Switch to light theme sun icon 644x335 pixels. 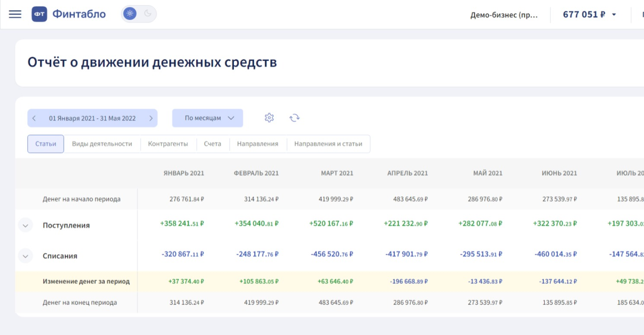point(130,14)
